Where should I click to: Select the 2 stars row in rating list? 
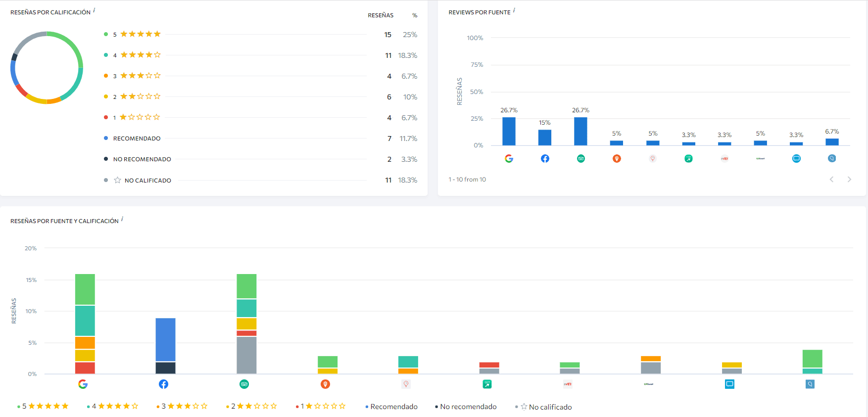(x=260, y=96)
